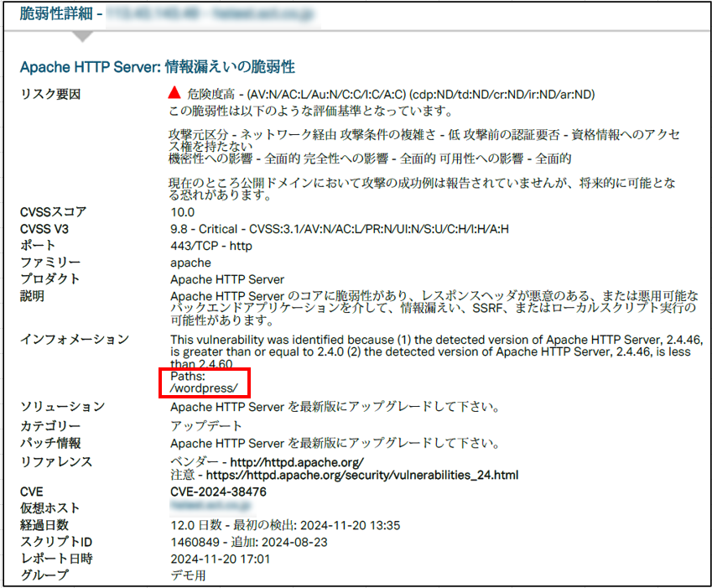Viewport: 712px width, 588px height.
Task: Click the red high-risk warning triangle icon
Action: pyautogui.click(x=174, y=92)
